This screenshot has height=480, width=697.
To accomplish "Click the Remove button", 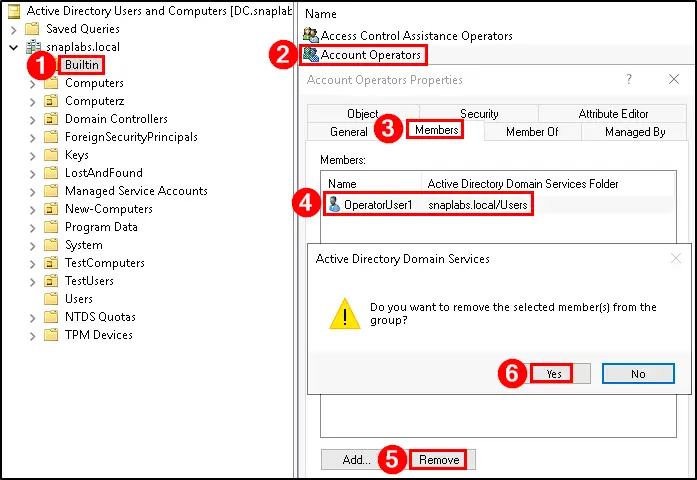I will [x=439, y=460].
